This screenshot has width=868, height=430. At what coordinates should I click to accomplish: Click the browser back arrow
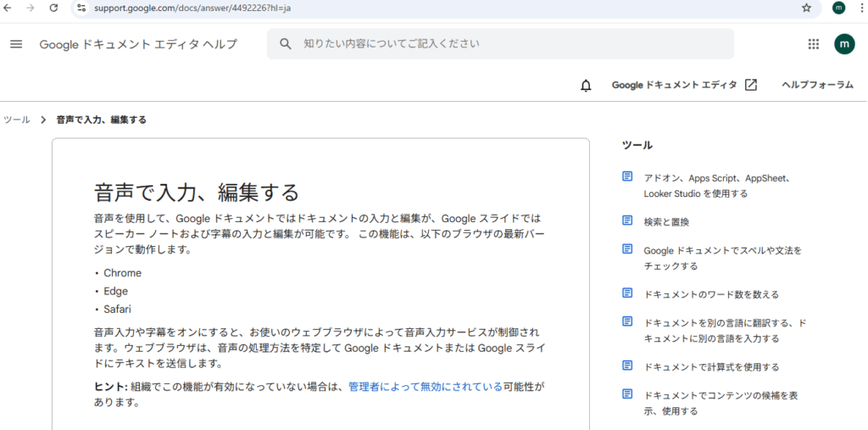[x=8, y=8]
